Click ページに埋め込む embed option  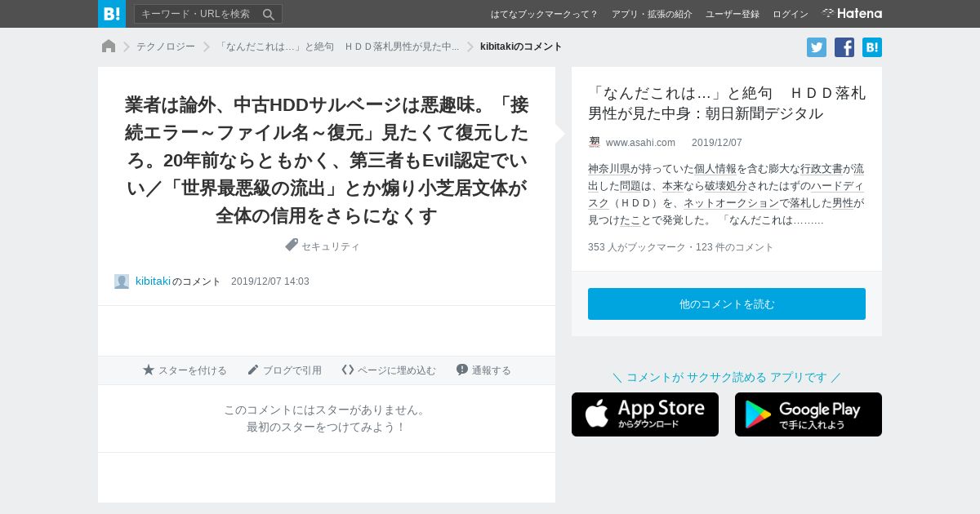pos(389,370)
